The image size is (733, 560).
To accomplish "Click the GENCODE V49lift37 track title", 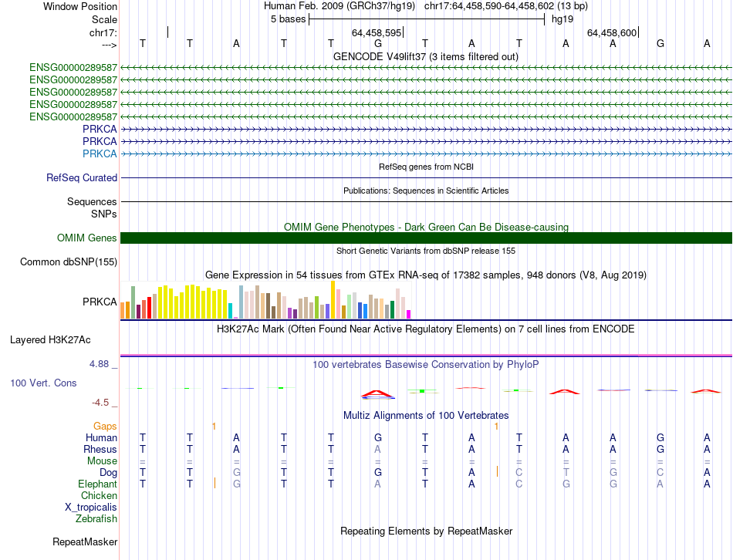I will coord(426,56).
